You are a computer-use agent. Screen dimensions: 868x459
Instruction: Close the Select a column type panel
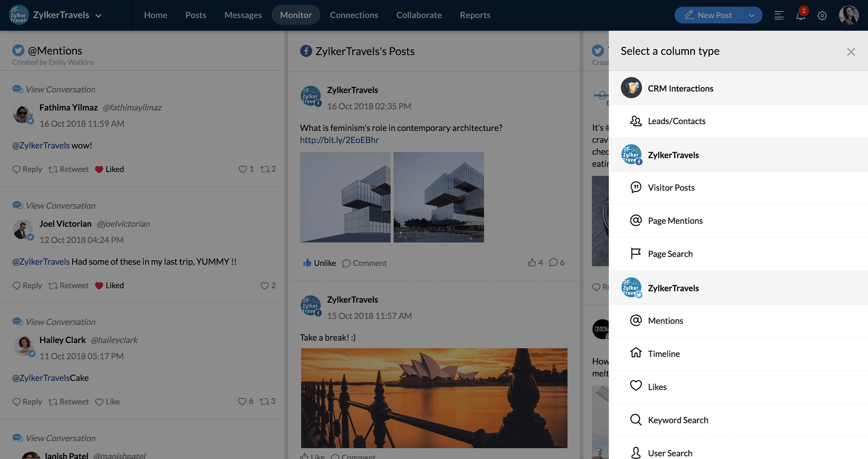851,52
